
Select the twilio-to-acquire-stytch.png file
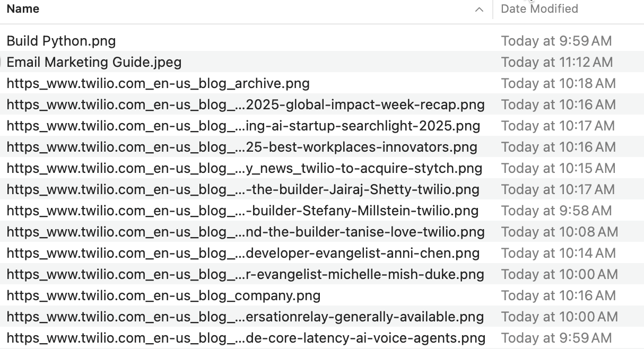point(244,168)
